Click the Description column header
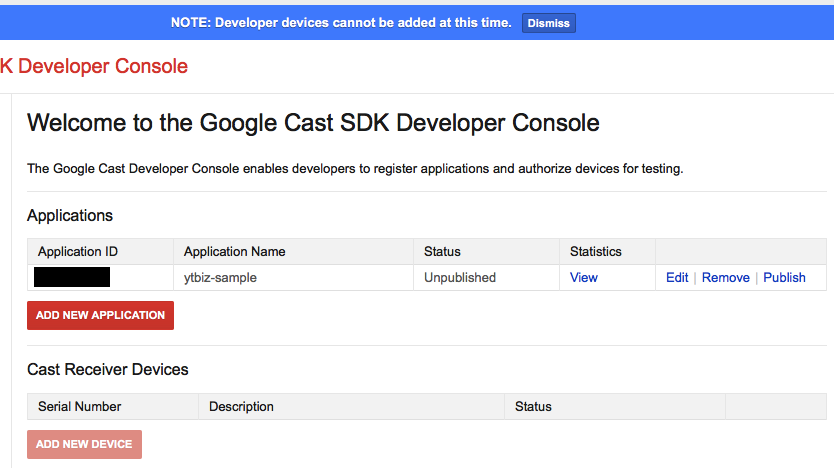Screen dimensions: 834x468 pos(351,407)
